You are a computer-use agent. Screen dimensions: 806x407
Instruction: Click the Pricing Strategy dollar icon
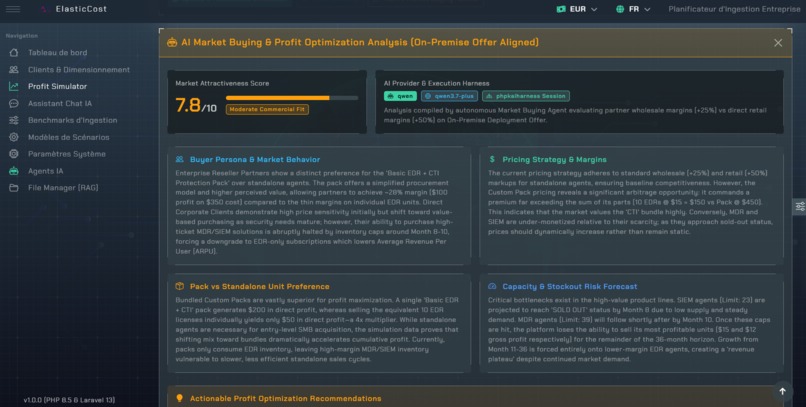(492, 159)
